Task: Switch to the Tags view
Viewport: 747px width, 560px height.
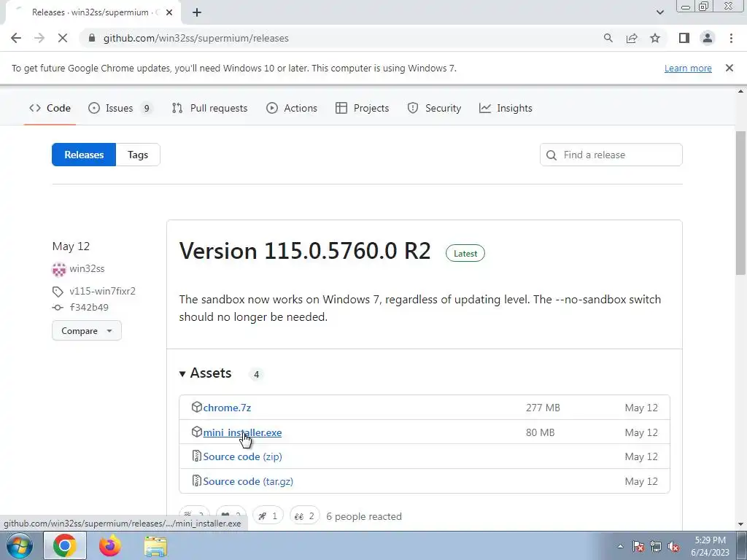Action: [138, 155]
